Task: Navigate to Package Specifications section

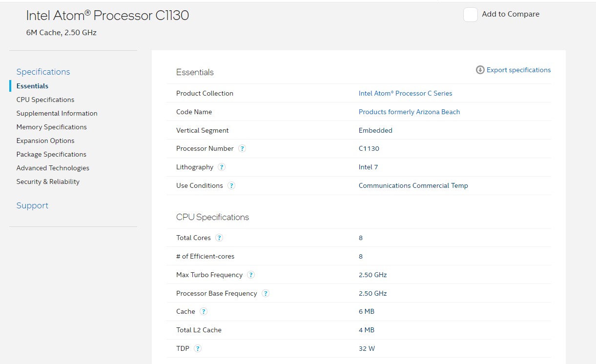Action: [51, 154]
